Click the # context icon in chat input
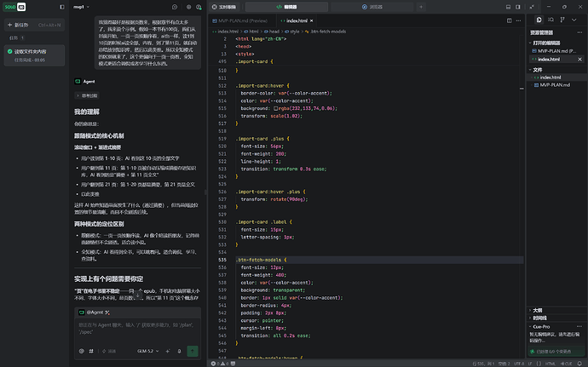 (x=91, y=351)
